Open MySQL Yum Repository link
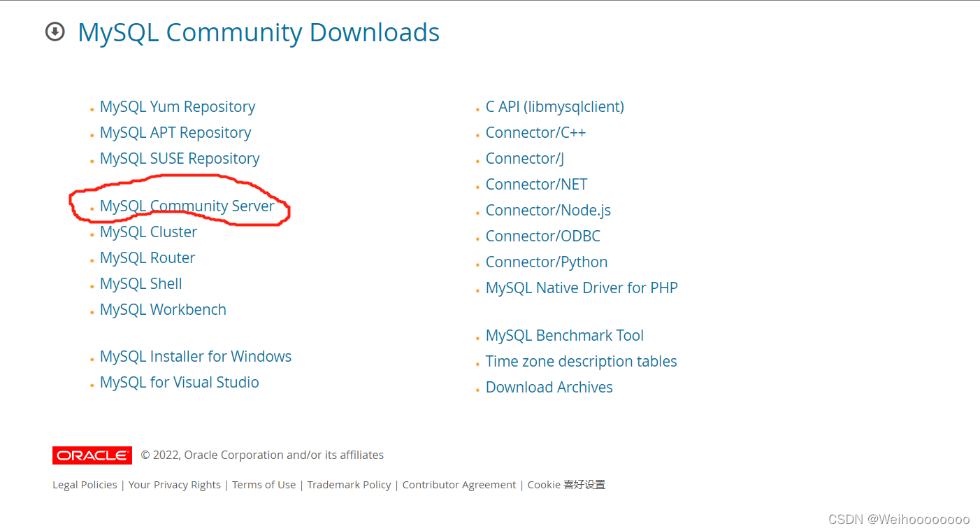 178,107
